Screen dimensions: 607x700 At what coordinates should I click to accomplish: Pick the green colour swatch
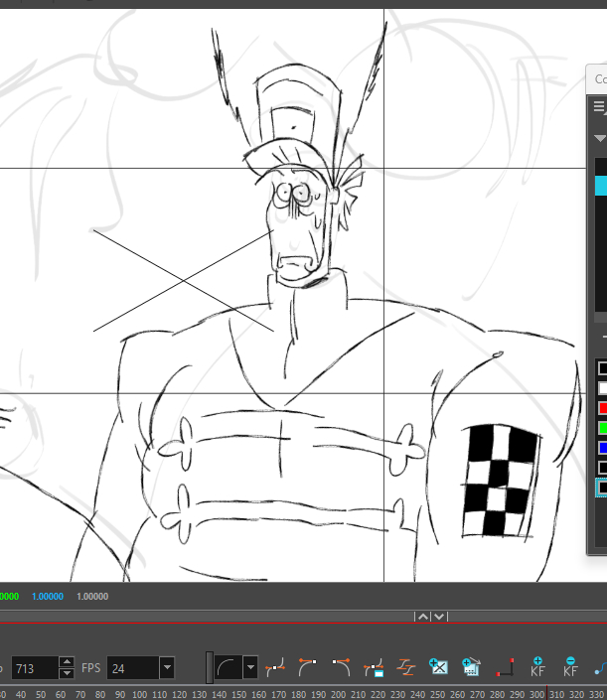tap(601, 428)
